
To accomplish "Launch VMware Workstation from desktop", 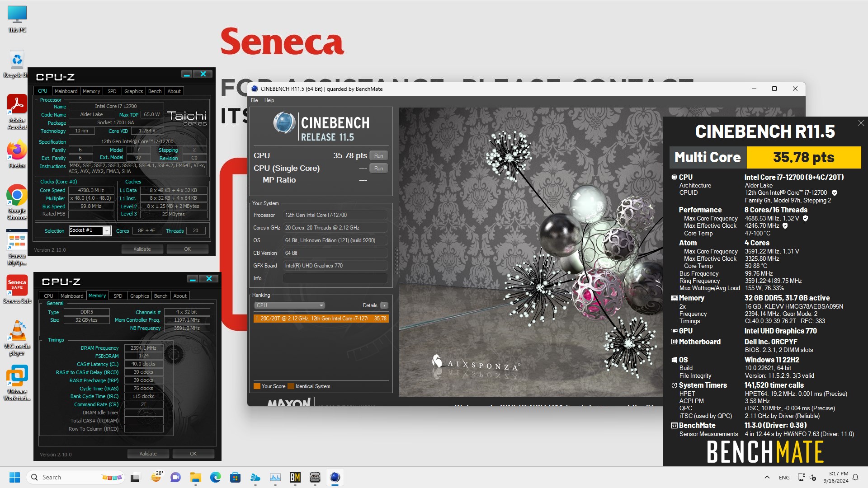I will [x=17, y=383].
